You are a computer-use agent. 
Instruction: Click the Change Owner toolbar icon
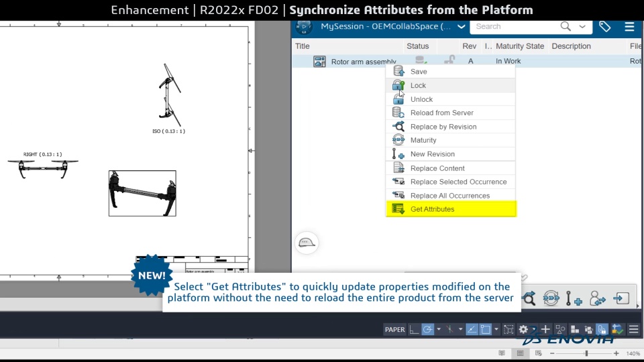point(597,298)
